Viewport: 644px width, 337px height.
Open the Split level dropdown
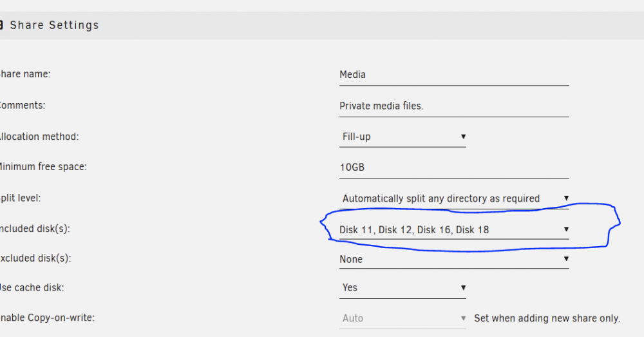pos(454,198)
